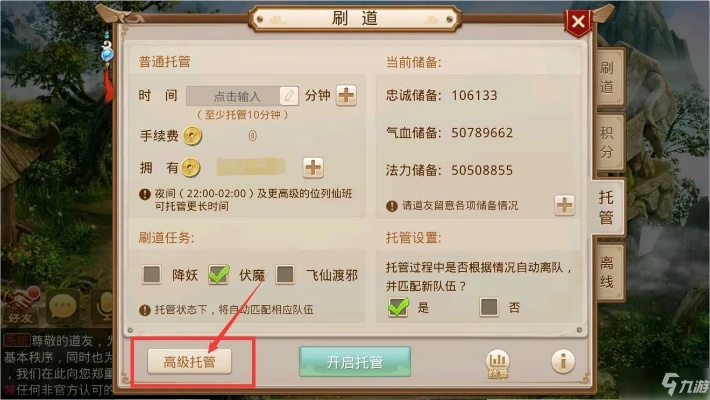
Task: Click the pencil edit icon in time field
Action: [x=289, y=96]
